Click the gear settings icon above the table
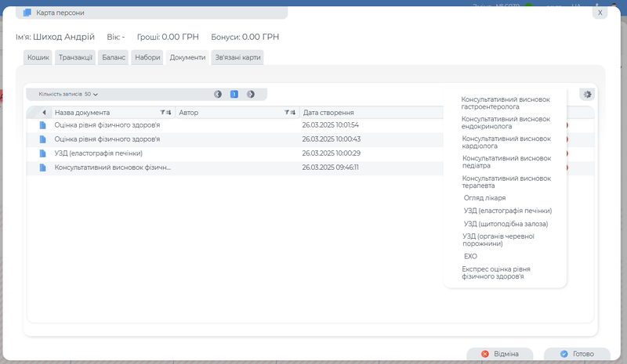This screenshot has width=627, height=364. (587, 94)
